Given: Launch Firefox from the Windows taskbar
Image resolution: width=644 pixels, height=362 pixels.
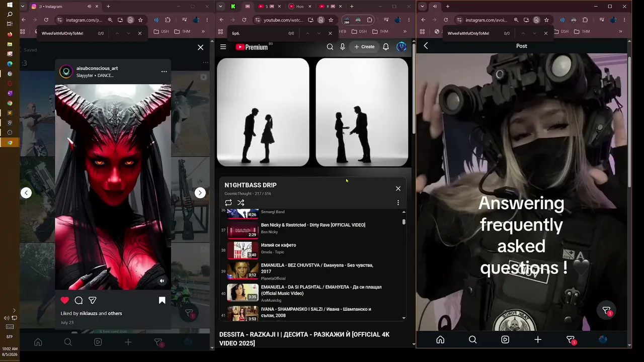Looking at the screenshot, I should tap(10, 34).
